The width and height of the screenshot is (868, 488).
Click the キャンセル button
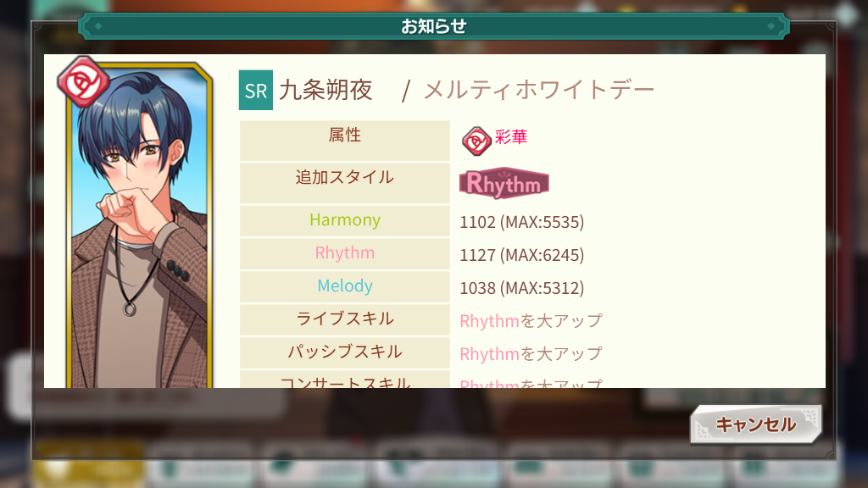pyautogui.click(x=755, y=424)
